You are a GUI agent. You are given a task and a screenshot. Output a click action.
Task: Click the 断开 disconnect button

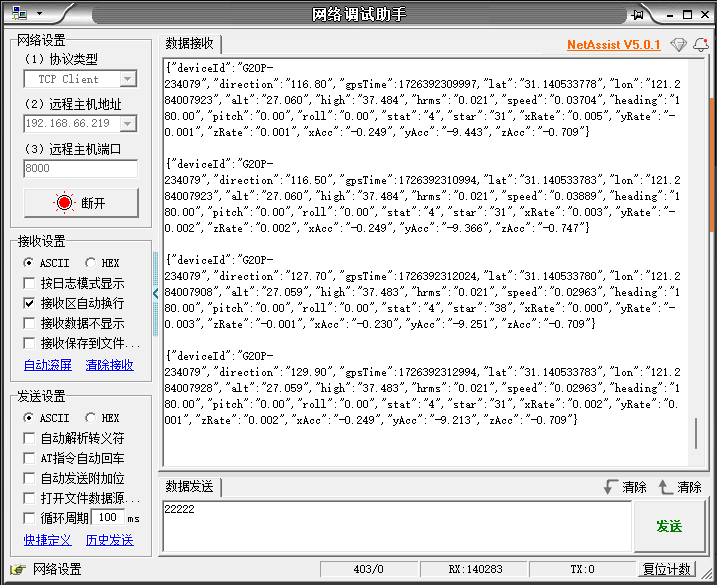point(80,203)
